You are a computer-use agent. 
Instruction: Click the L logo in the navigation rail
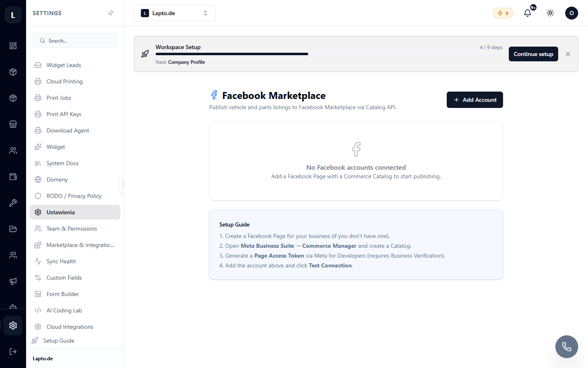[13, 15]
